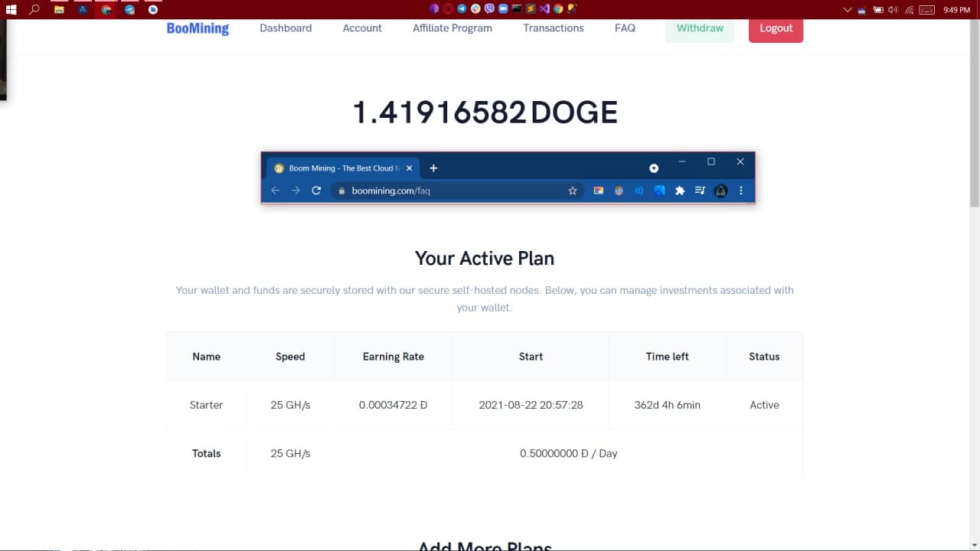This screenshot has height=551, width=980.
Task: Open Viber from the taskbar
Action: 489,9
